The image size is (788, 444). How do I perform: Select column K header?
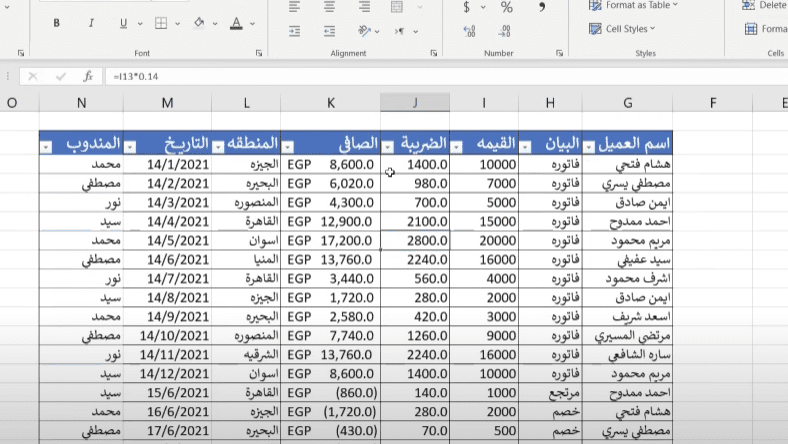(x=331, y=103)
